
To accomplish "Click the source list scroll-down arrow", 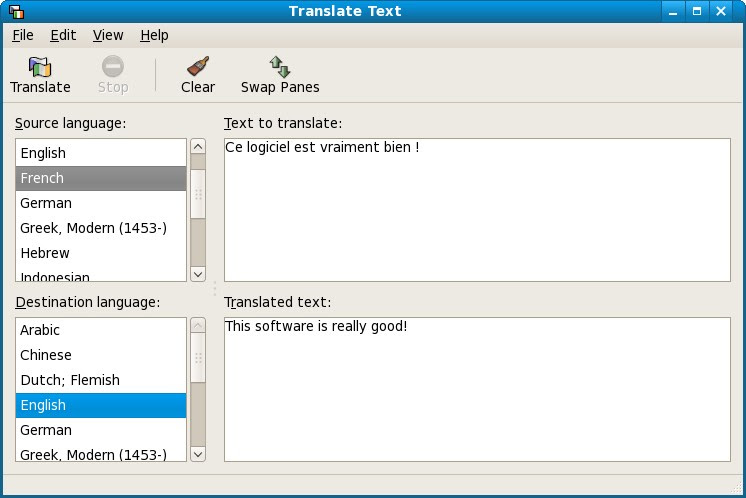I will pos(198,274).
